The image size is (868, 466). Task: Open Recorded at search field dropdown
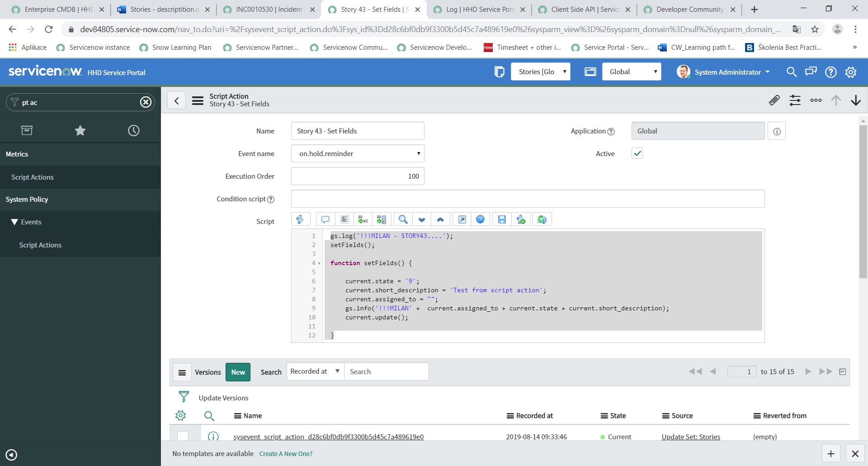pyautogui.click(x=315, y=371)
